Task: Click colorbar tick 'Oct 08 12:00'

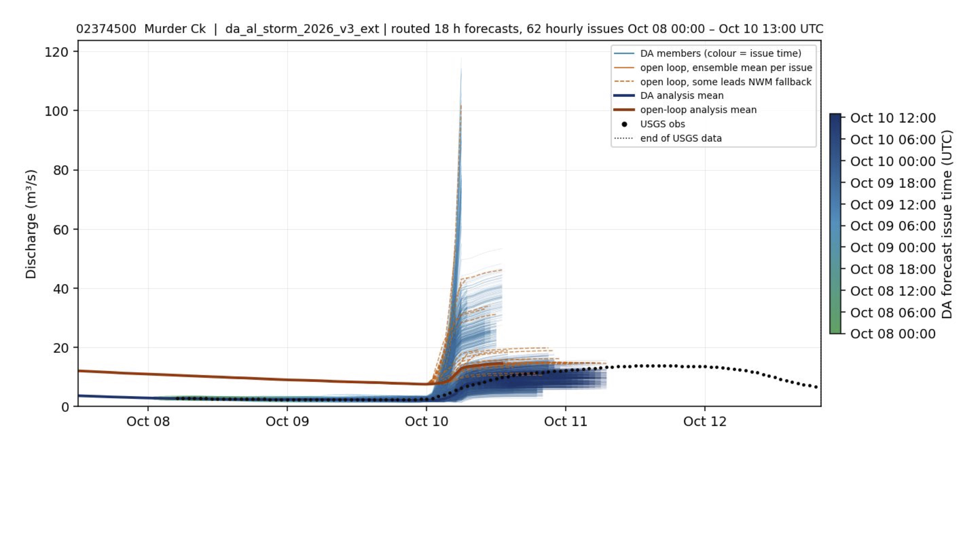Action: pos(893,291)
